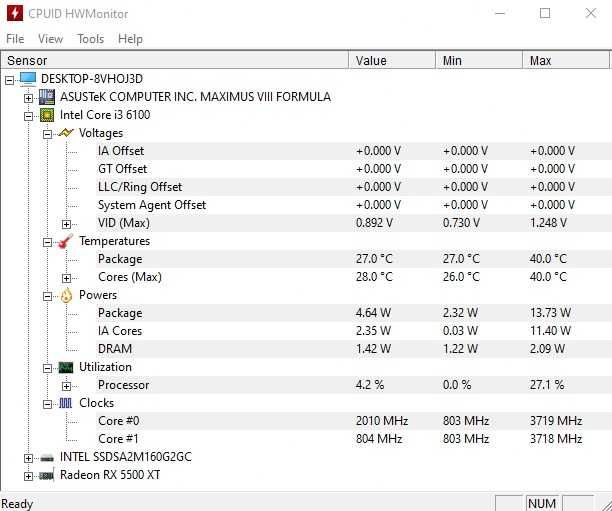612x511 pixels.
Task: Select the Package temperature row label
Action: point(120,259)
